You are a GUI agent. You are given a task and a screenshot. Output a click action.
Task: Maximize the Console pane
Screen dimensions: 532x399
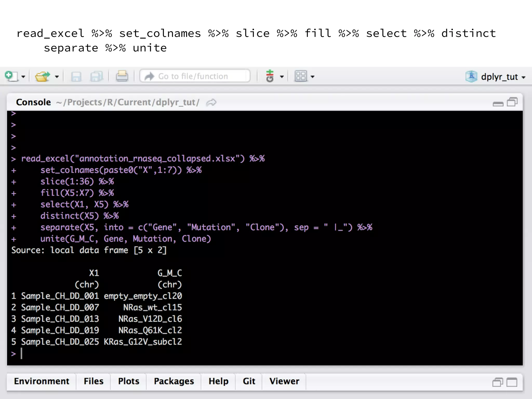point(512,102)
